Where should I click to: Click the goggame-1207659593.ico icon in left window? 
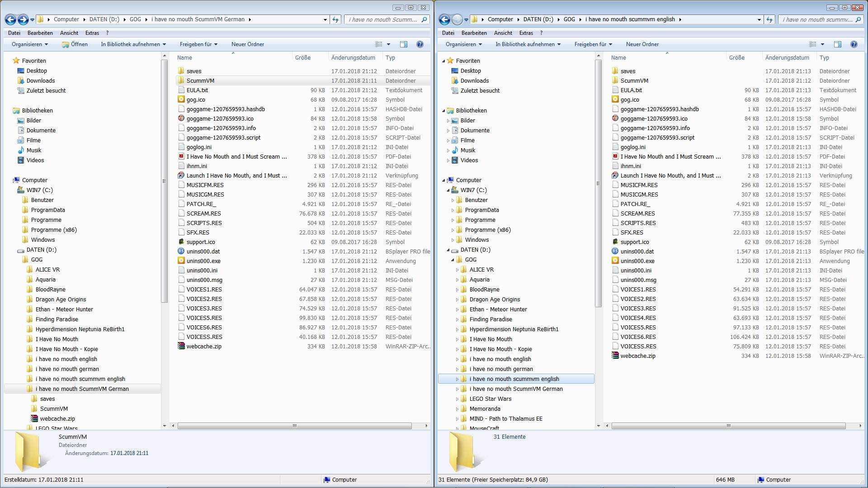181,118
